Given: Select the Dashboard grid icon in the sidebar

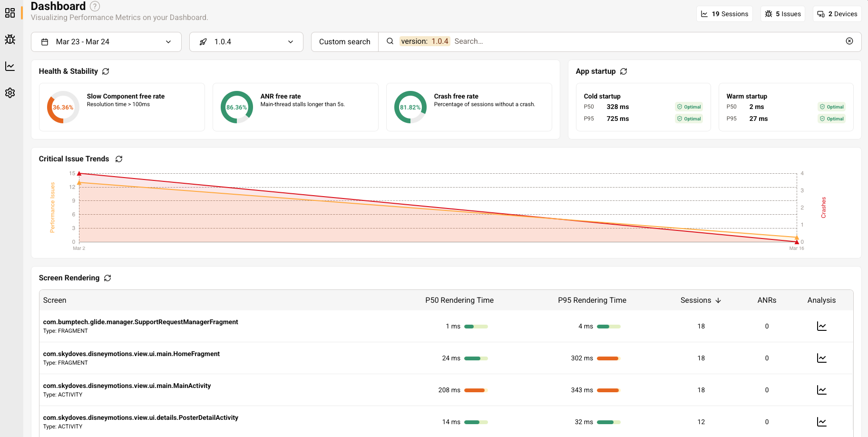Looking at the screenshot, I should click(10, 13).
